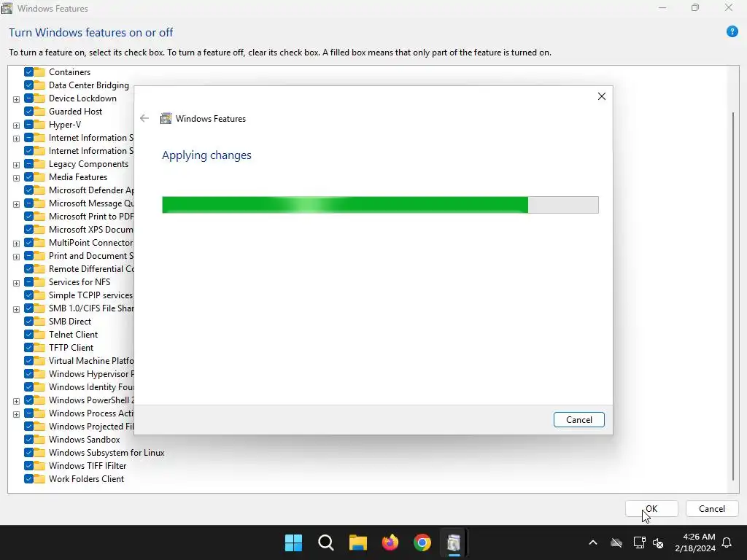Uncheck the Containers checkbox
The height and width of the screenshot is (560, 747).
[x=28, y=72]
